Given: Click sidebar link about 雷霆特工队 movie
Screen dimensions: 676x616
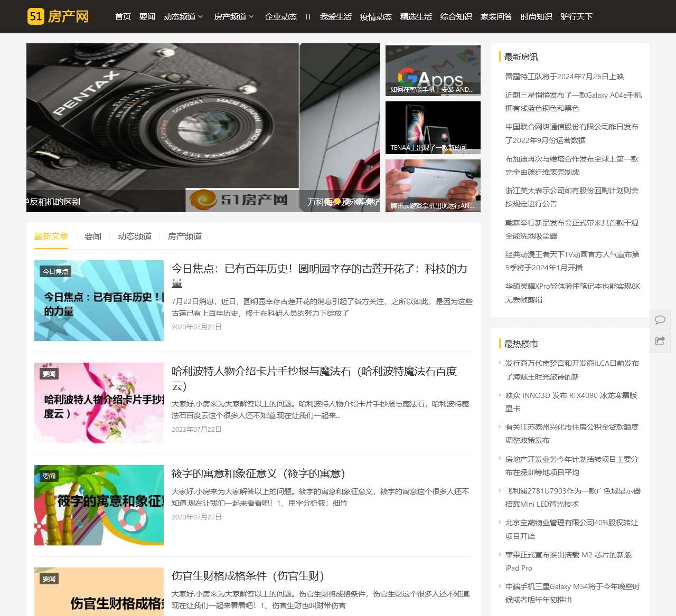Looking at the screenshot, I should [564, 77].
